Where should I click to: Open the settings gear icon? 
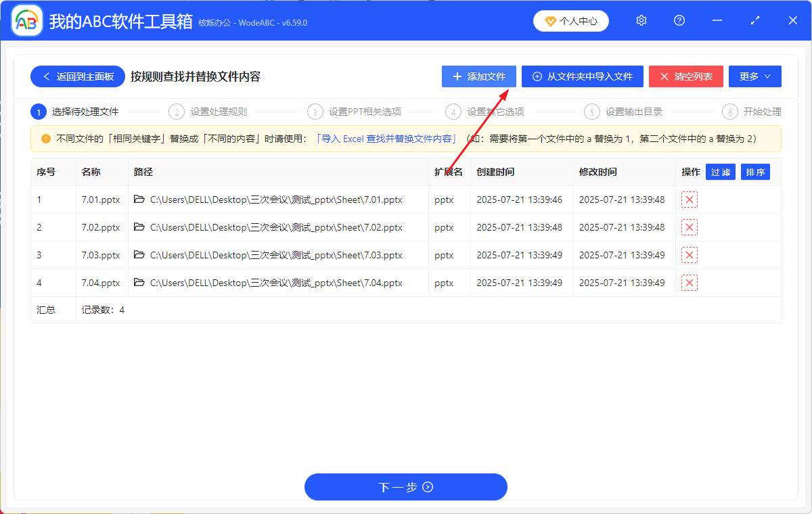pos(641,20)
